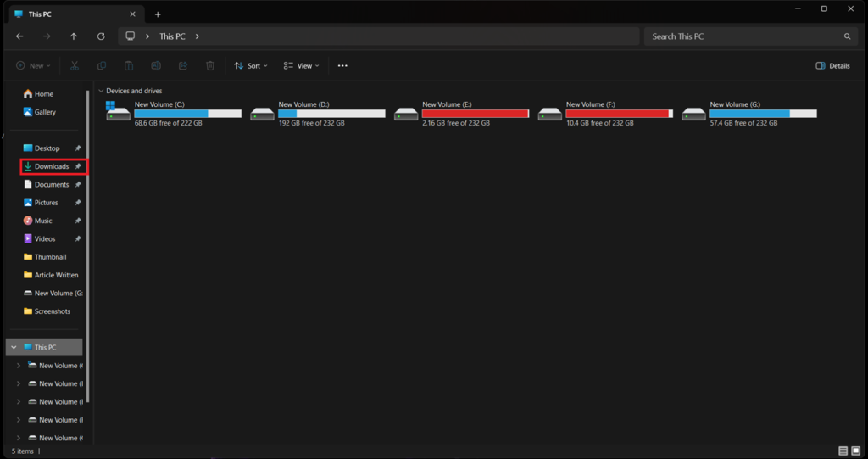Go up one folder level

(74, 36)
